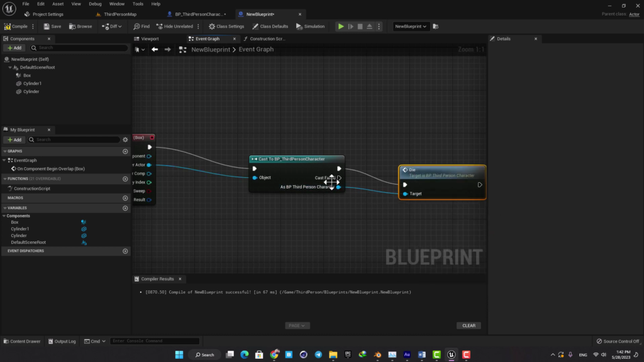The height and width of the screenshot is (362, 644).
Task: Select Box component in tree
Action: point(26,75)
